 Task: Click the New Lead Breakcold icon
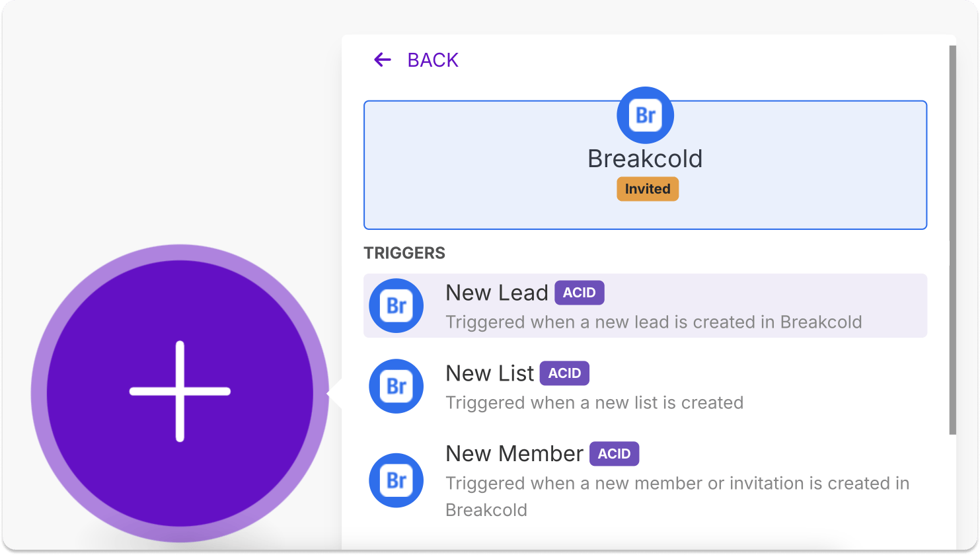(x=396, y=306)
